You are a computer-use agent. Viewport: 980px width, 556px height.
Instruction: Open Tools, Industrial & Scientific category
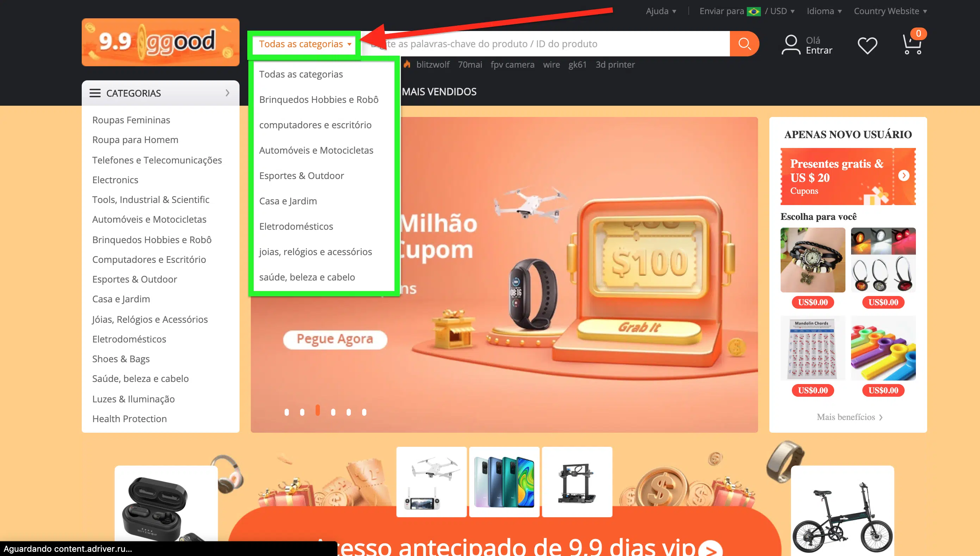coord(150,200)
